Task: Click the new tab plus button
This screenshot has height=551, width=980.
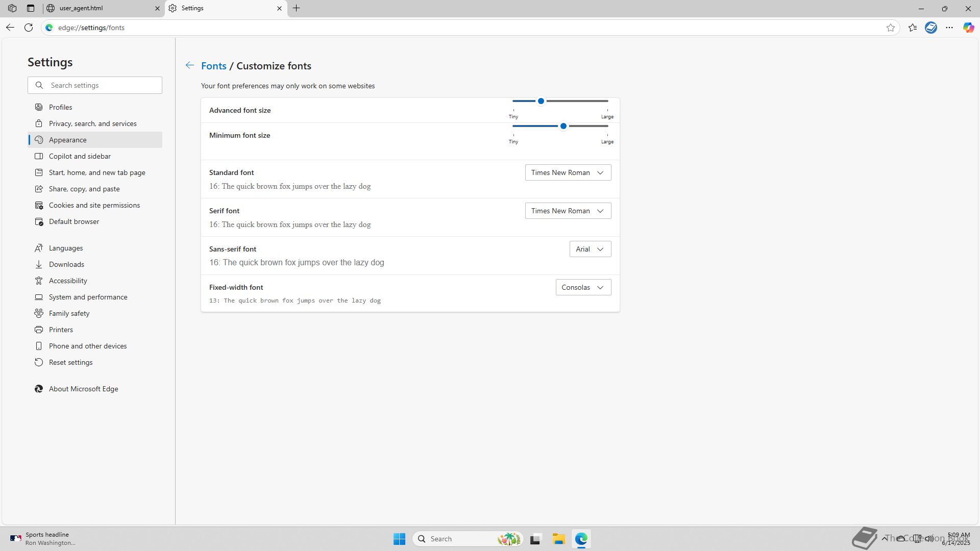Action: (x=296, y=8)
